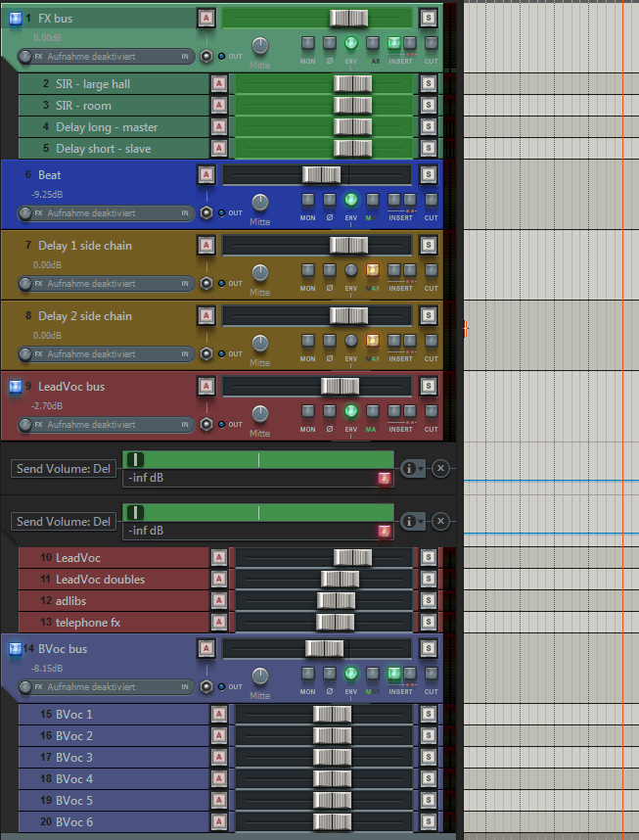The image size is (639, 840).
Task: Close the first Send Volume envelope lane
Action: 440,469
